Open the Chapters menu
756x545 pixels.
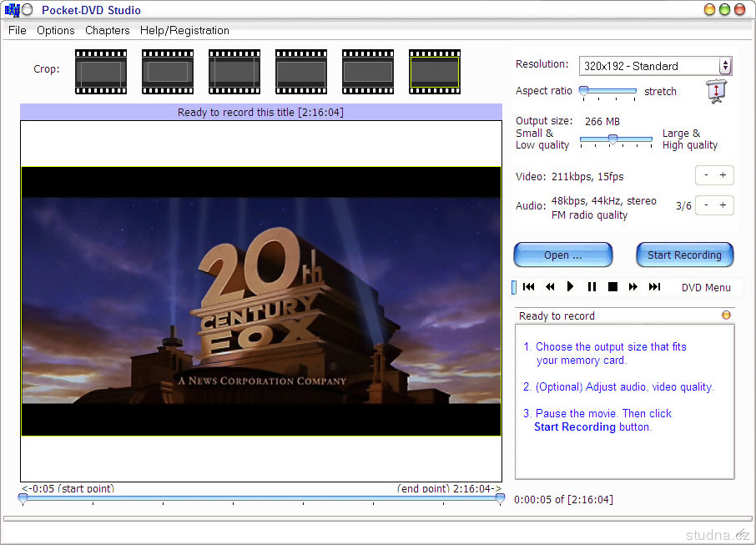click(107, 30)
